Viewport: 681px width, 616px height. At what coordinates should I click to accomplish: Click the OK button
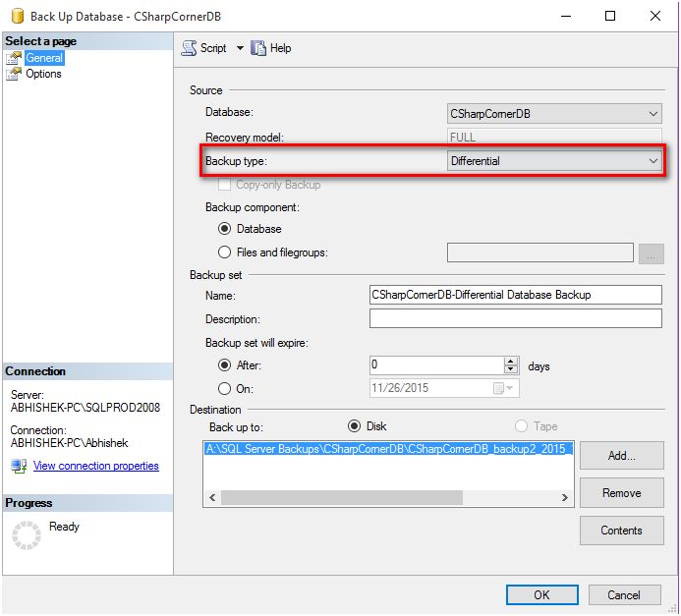click(x=541, y=595)
